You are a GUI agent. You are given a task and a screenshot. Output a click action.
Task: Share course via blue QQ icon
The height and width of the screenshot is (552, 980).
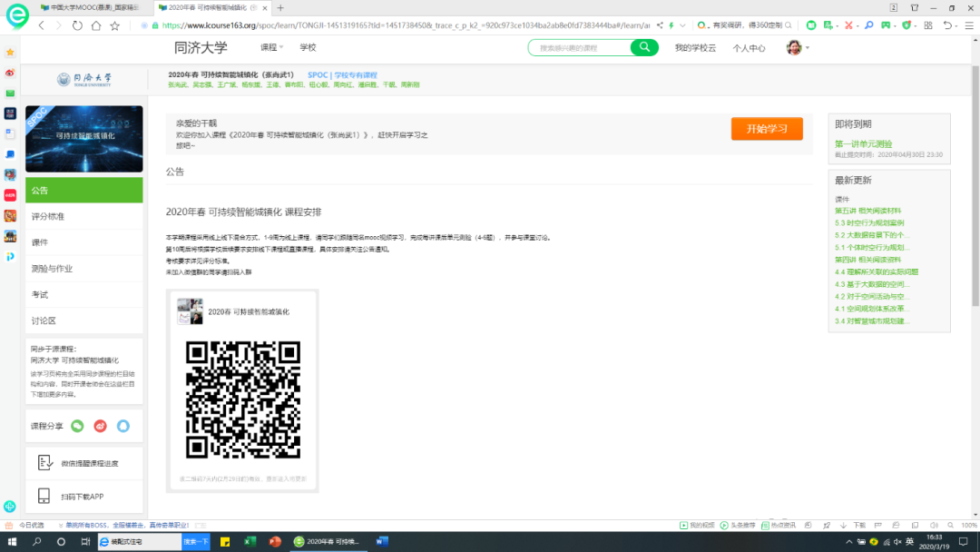pyautogui.click(x=123, y=427)
